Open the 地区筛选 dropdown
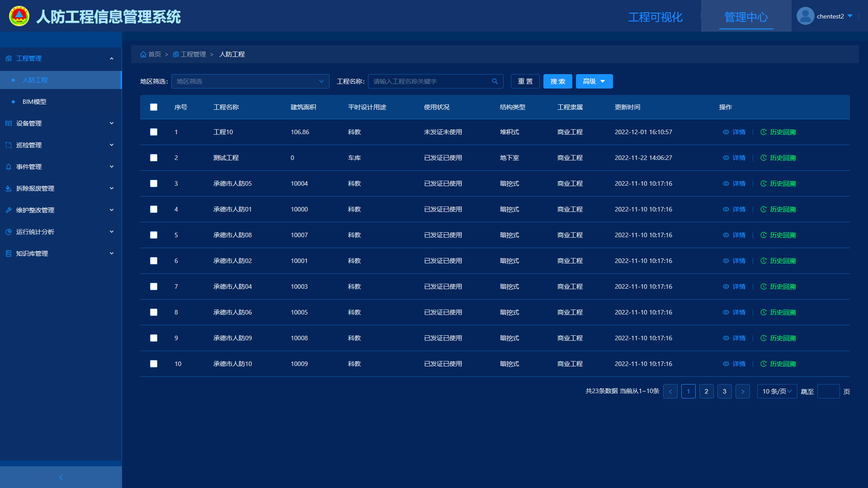Screen dimensions: 868x488 pos(250,81)
